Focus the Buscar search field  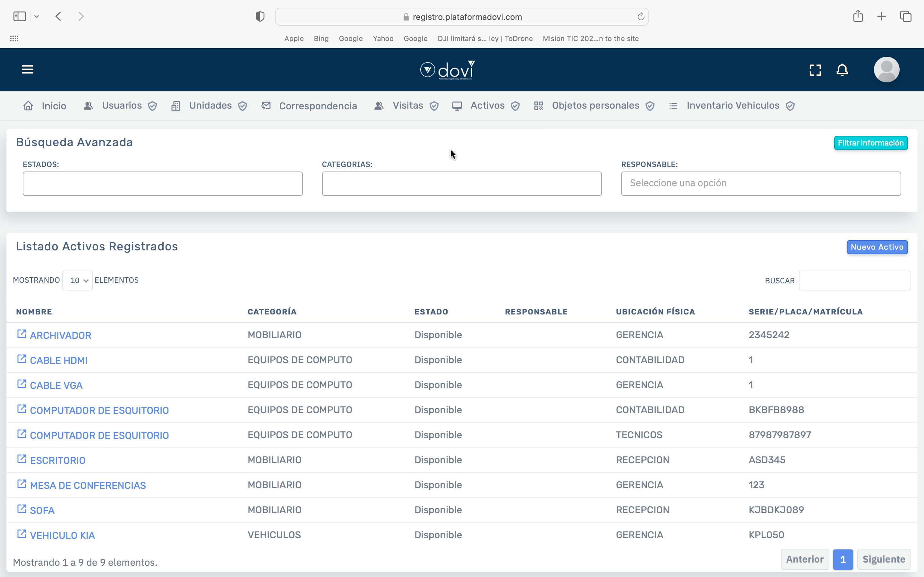tap(854, 280)
